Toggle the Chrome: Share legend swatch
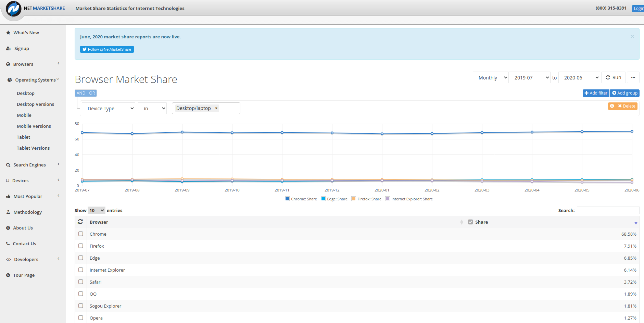The height and width of the screenshot is (323, 644). click(287, 199)
